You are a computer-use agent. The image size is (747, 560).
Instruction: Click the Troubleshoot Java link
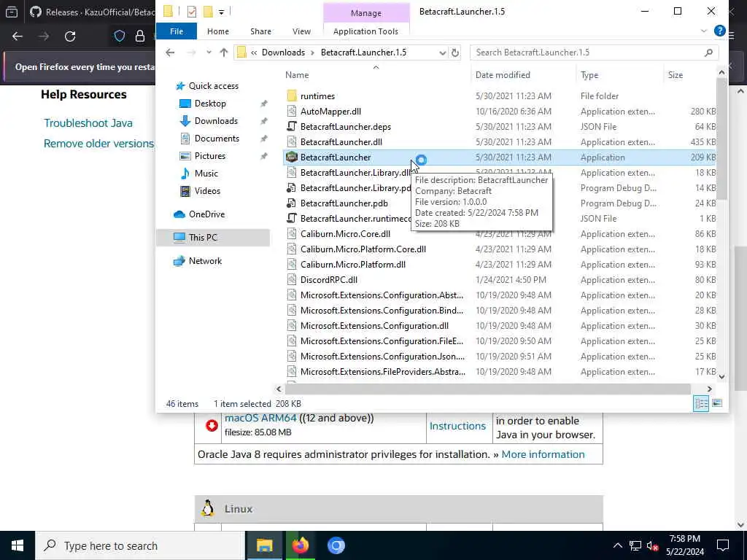[88, 122]
